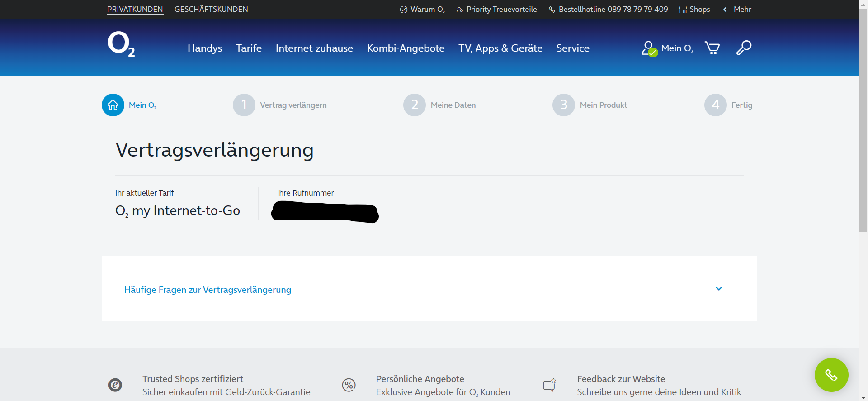Image resolution: width=868 pixels, height=401 pixels.
Task: Open the Tarife menu
Action: coord(249,48)
